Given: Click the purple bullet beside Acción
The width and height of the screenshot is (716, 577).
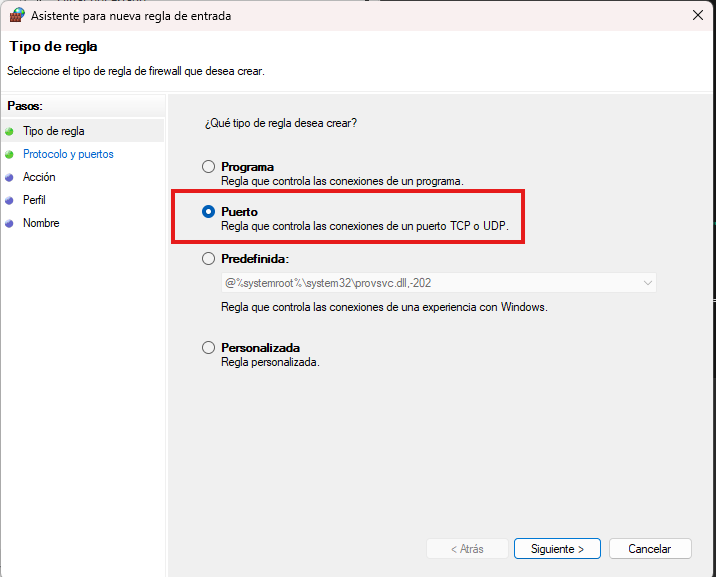Looking at the screenshot, I should tap(10, 178).
